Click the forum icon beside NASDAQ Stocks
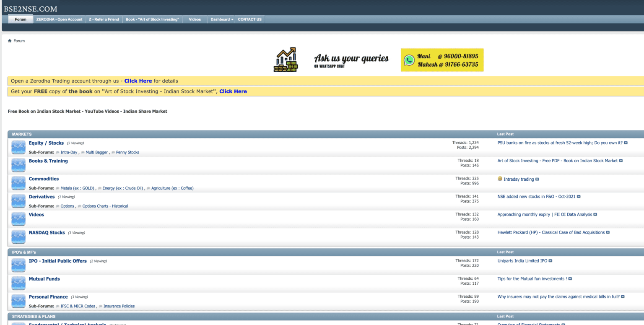This screenshot has width=644, height=325. pos(18,237)
